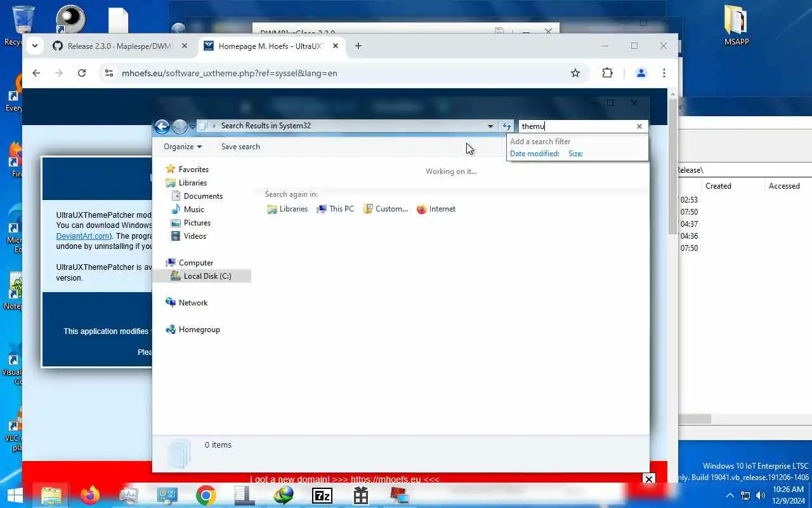
Task: Close the Homepage M. Hoefs tab
Action: [x=336, y=46]
